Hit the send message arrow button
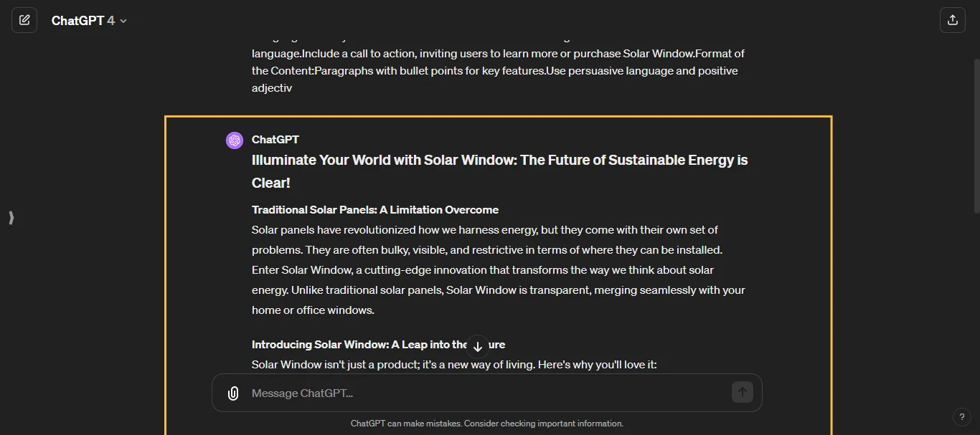Screen dimensions: 980x435 click(742, 392)
